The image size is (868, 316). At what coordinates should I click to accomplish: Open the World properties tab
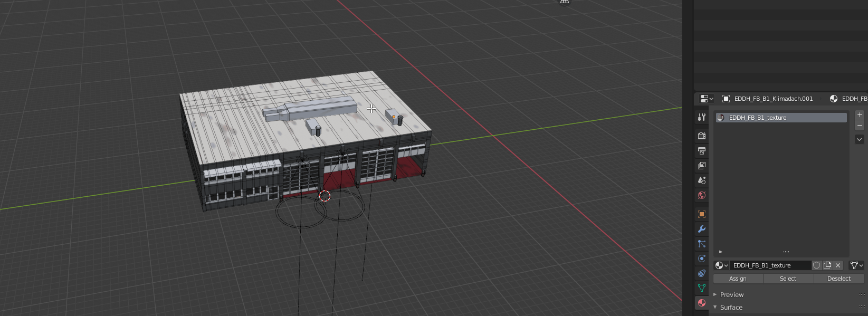[x=701, y=195]
